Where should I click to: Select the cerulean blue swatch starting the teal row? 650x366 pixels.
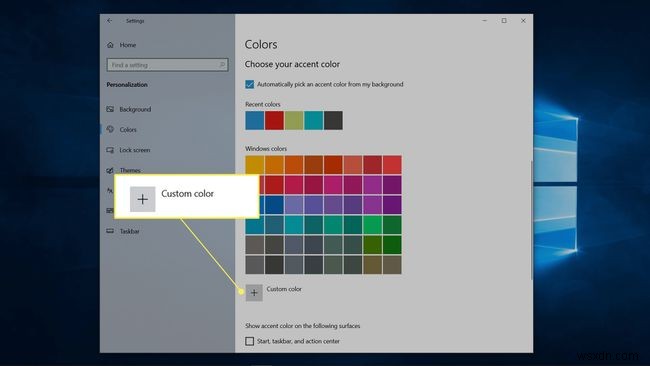pos(255,225)
